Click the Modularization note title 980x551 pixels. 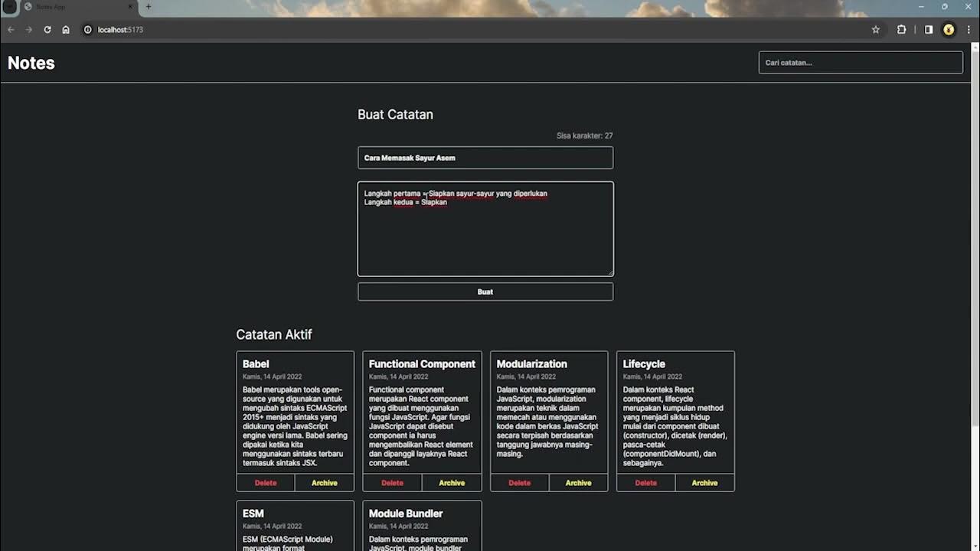(x=532, y=364)
